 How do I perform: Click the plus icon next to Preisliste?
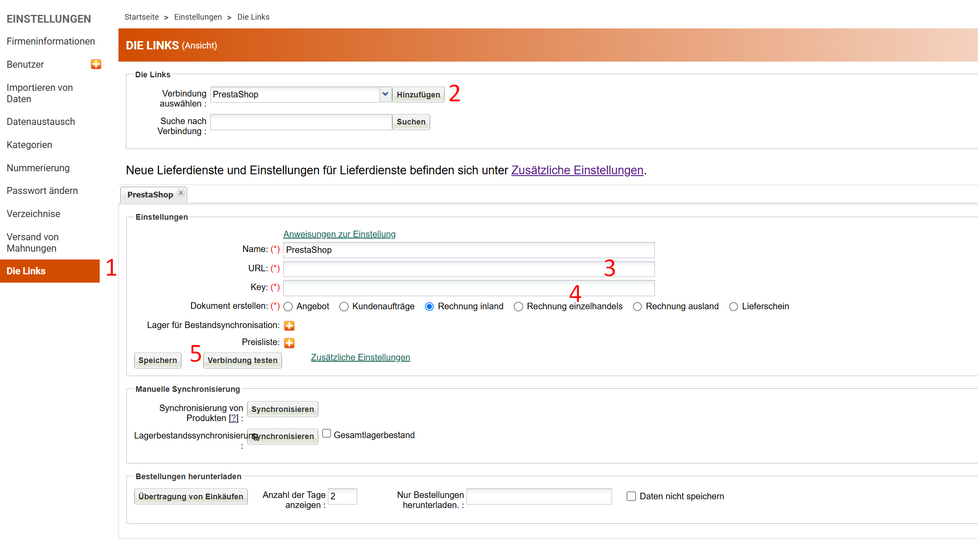(289, 343)
